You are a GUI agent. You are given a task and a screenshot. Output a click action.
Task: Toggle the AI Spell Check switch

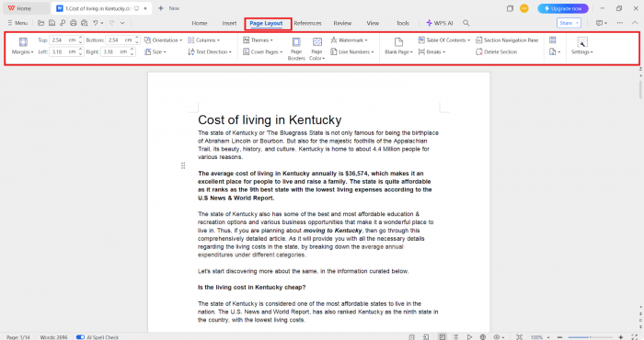[81, 337]
